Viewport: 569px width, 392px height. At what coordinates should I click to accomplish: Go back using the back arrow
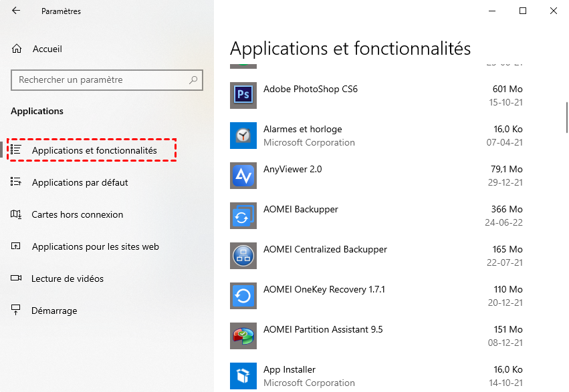(16, 11)
